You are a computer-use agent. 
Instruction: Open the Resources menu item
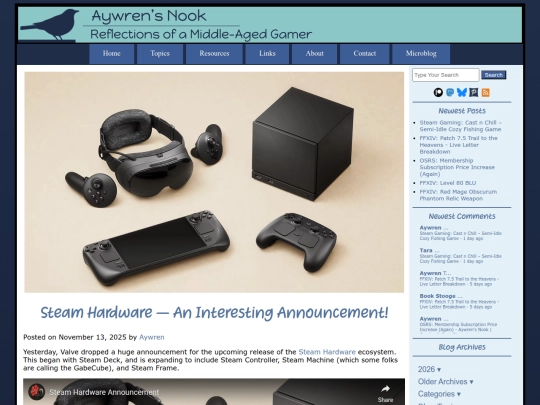tap(214, 54)
